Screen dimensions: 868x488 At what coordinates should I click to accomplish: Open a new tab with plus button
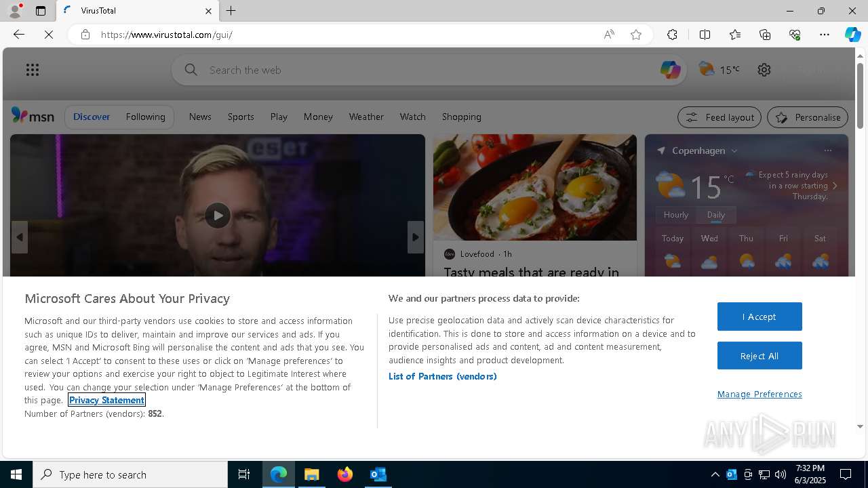click(x=231, y=11)
